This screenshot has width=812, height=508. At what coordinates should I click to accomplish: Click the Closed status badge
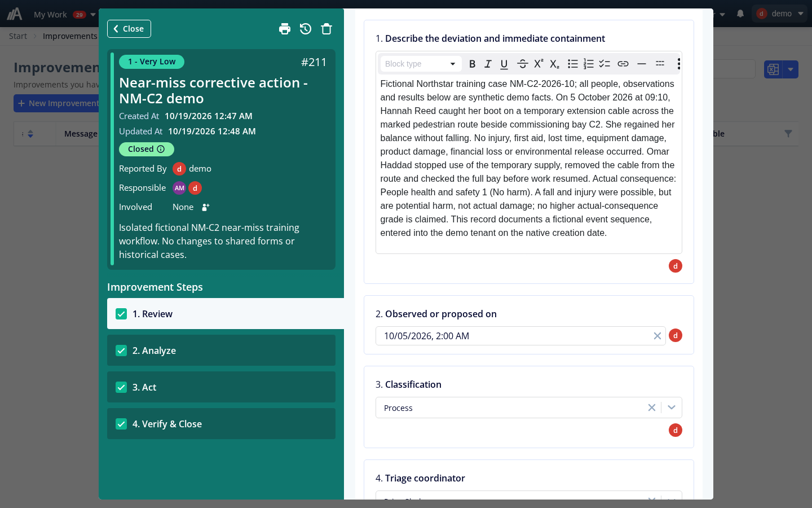point(147,149)
